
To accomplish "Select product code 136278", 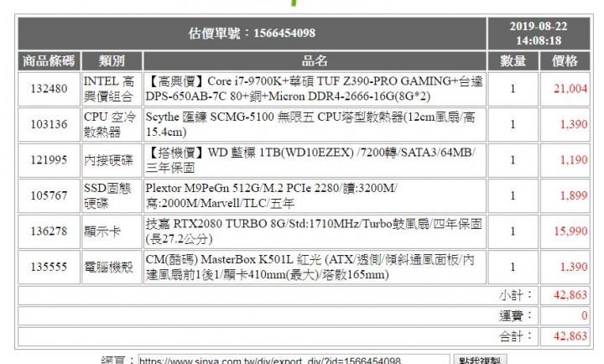I will (x=49, y=231).
